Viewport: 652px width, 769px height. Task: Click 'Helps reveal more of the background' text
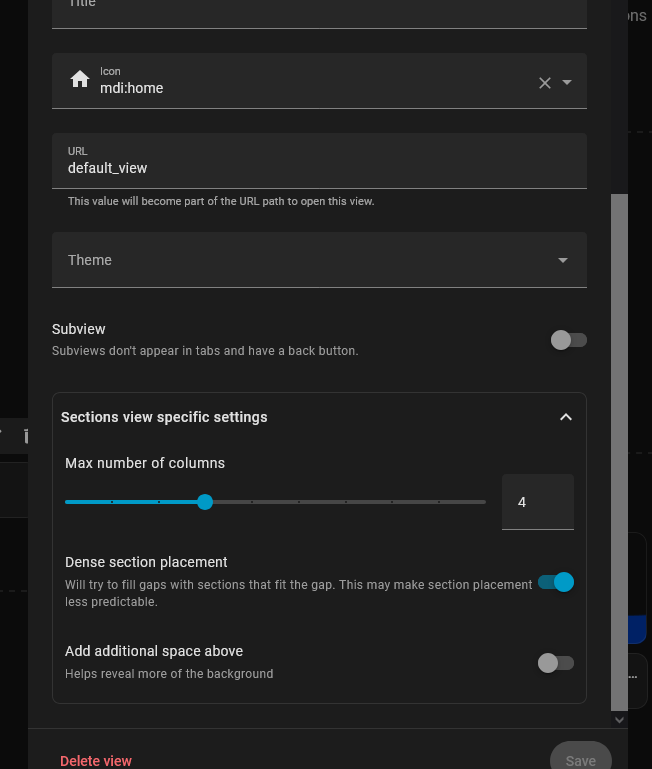tap(169, 674)
